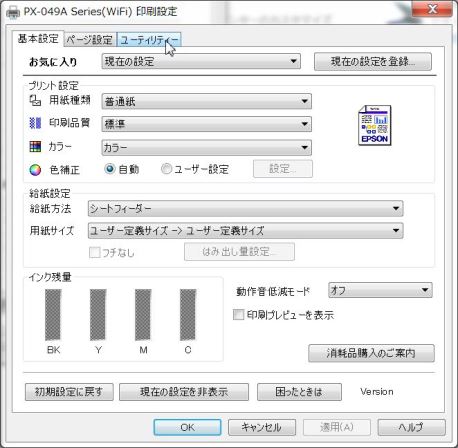Click the はみ出し量設定 button
Viewport: 458px width, 448px height.
click(x=239, y=252)
